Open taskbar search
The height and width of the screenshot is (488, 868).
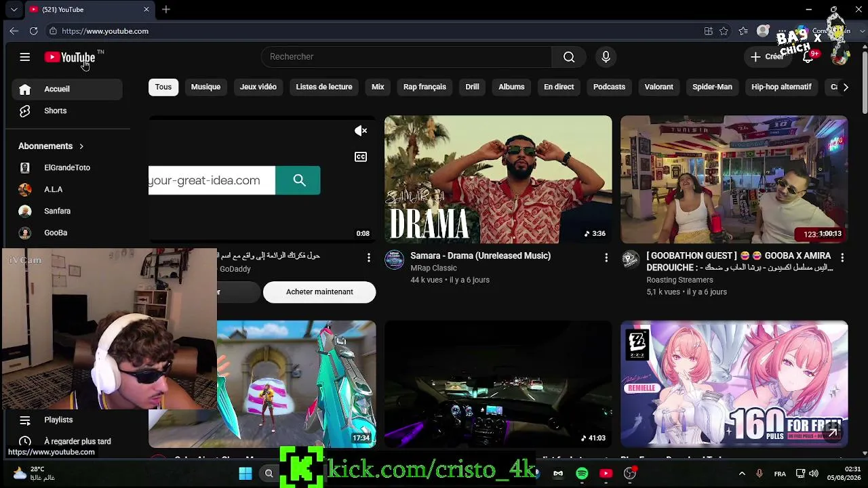269,474
